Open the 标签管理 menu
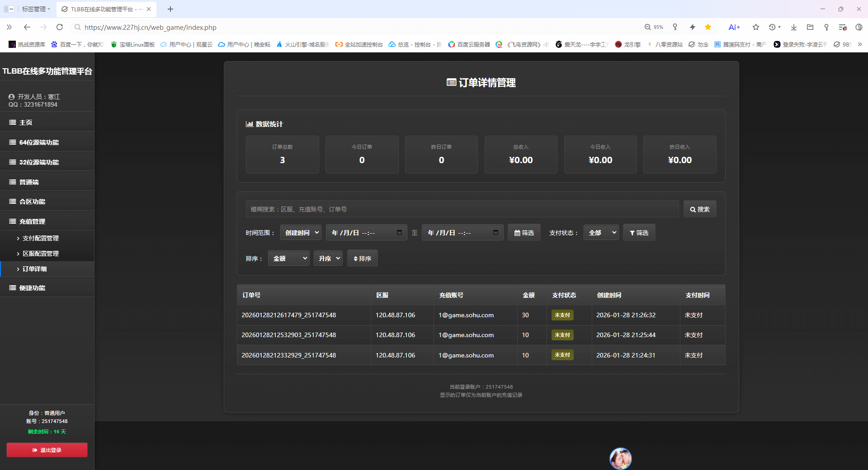This screenshot has height=470, width=868. coord(34,9)
